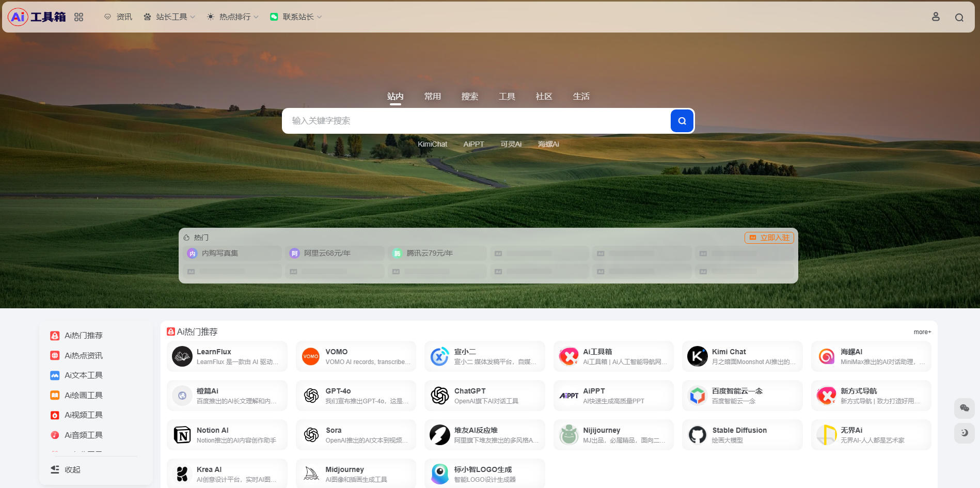Click the blue search submit button

point(682,121)
